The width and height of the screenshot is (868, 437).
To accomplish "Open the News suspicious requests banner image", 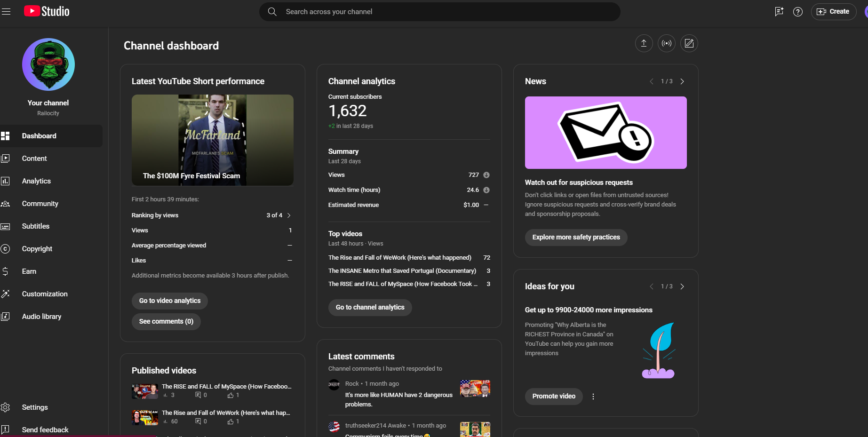I will 606,133.
